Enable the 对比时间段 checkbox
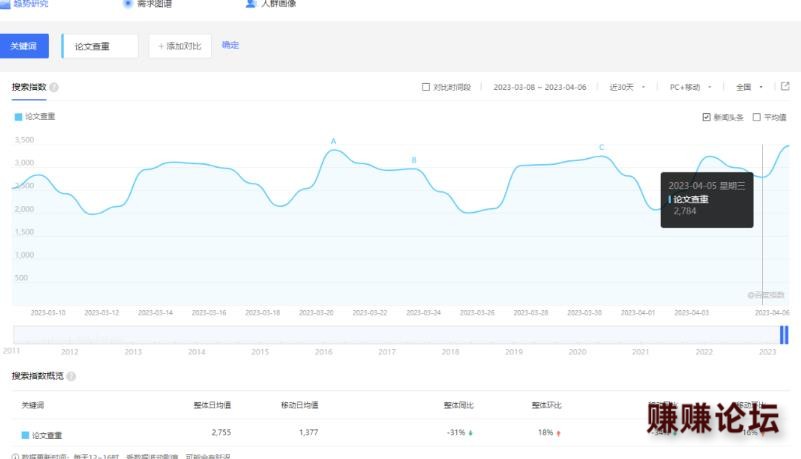 426,87
